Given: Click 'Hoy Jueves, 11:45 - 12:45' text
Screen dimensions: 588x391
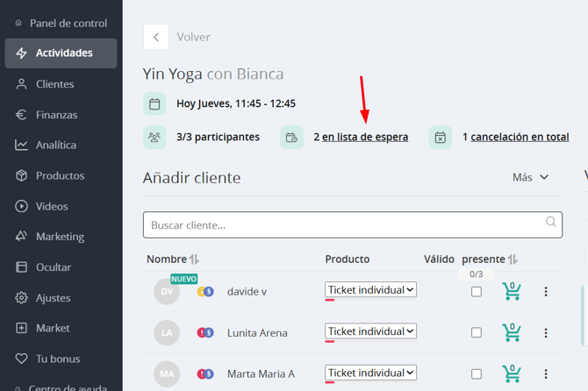Looking at the screenshot, I should coord(236,103).
